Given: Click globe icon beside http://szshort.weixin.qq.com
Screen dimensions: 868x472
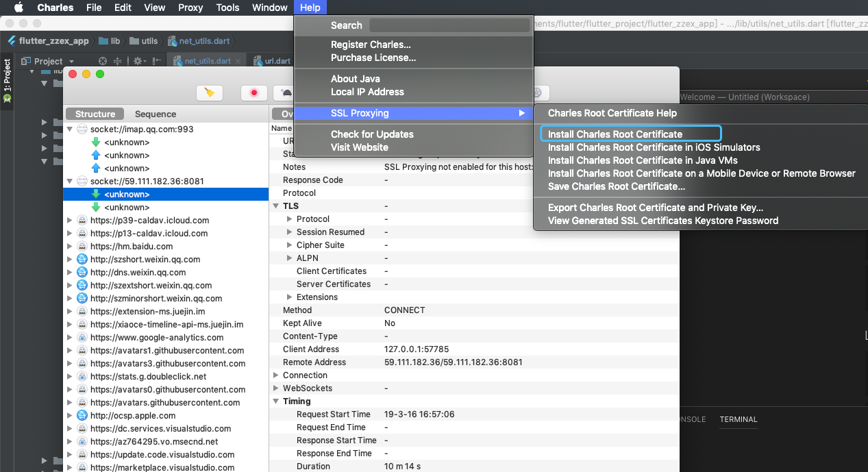Looking at the screenshot, I should pos(82,260).
